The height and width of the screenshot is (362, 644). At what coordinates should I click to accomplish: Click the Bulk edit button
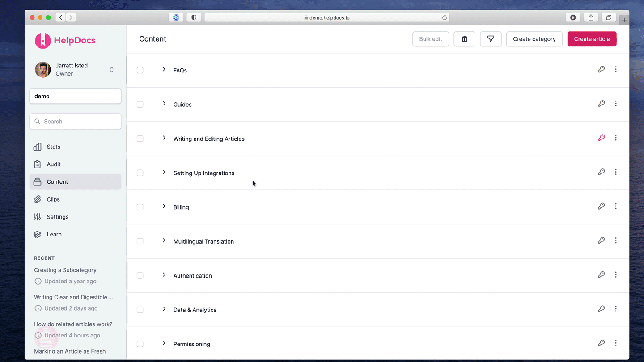pos(431,39)
